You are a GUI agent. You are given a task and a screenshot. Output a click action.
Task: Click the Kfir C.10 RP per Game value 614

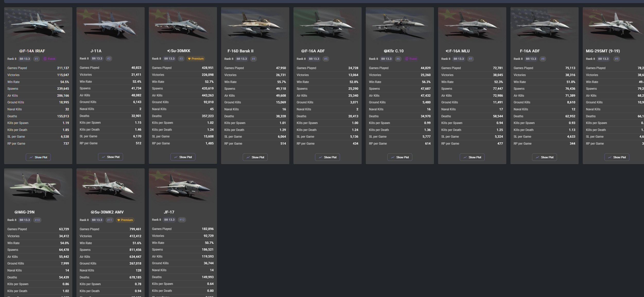(x=428, y=144)
